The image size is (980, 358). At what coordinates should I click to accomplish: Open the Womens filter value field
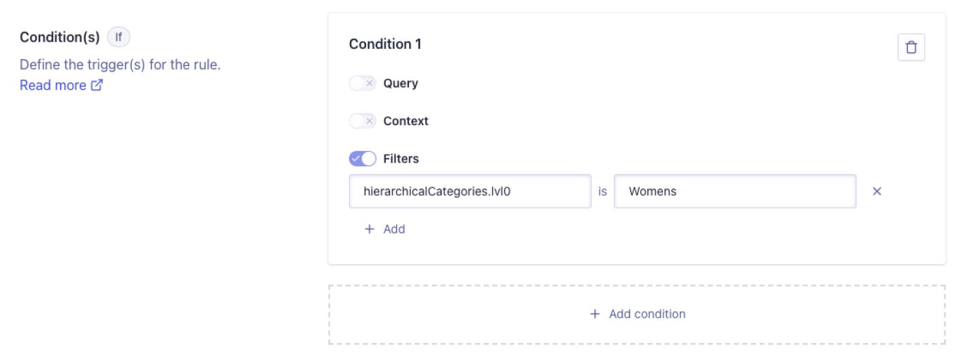click(x=735, y=191)
